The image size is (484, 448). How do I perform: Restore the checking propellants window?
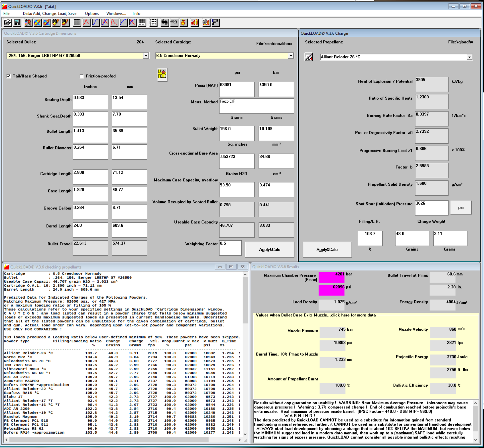231,267
